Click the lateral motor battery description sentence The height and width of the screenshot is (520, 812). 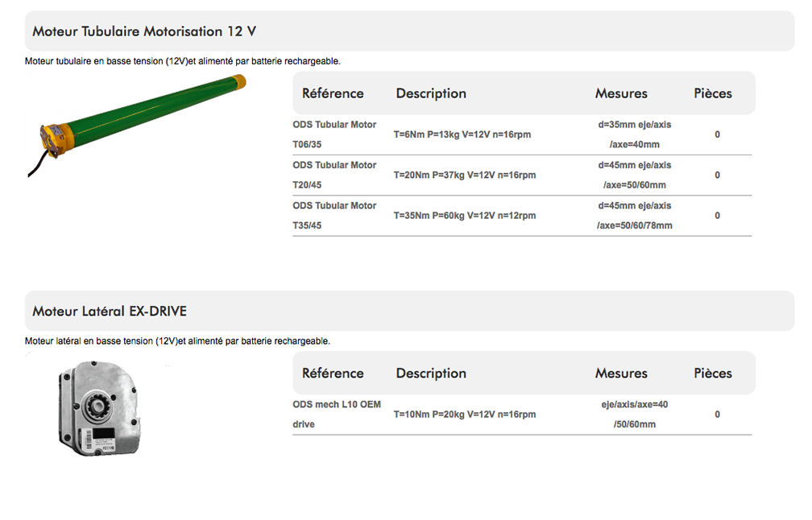[177, 341]
